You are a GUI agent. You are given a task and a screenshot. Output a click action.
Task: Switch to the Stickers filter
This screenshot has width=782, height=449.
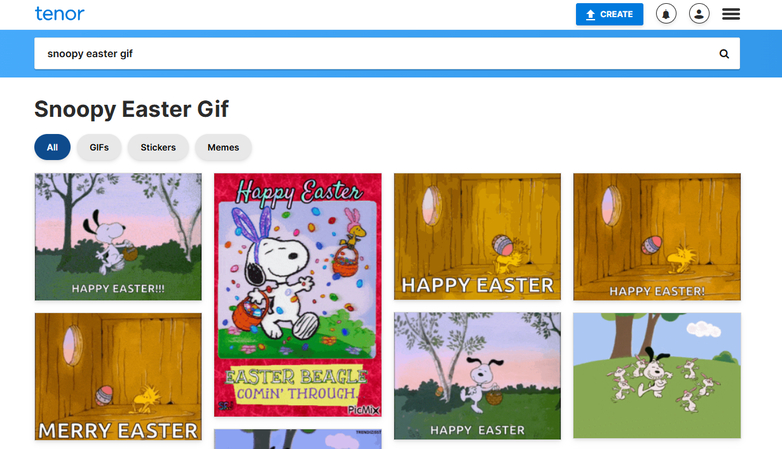point(158,147)
